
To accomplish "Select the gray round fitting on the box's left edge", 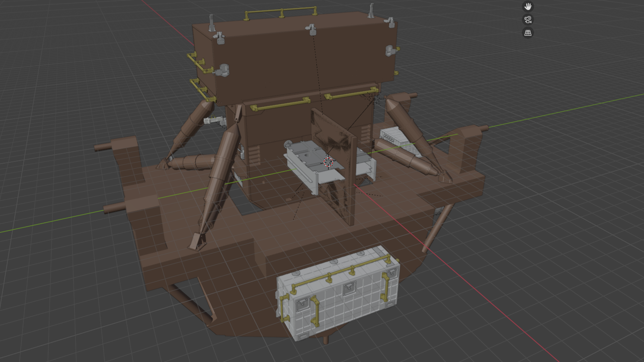I will (x=222, y=71).
